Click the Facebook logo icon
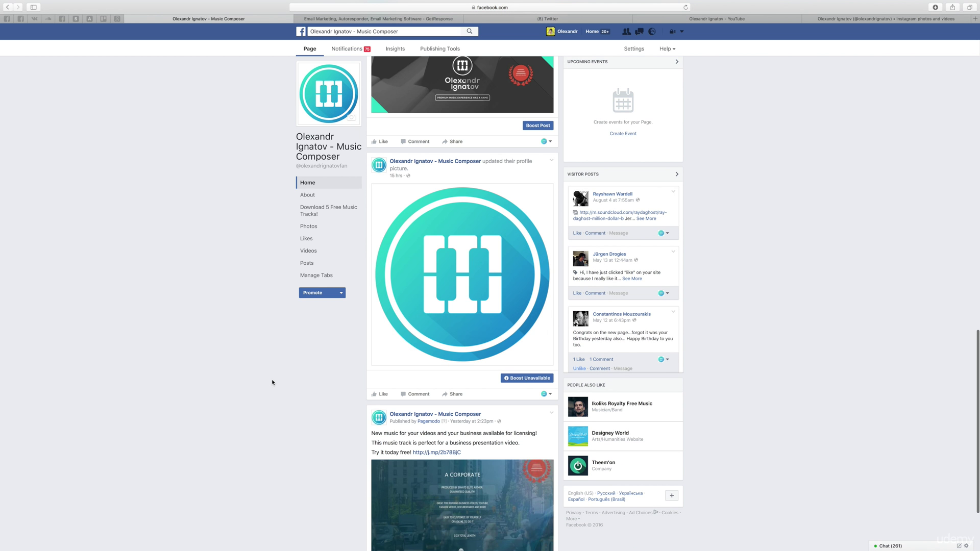Viewport: 980px width, 551px height. coord(301,32)
